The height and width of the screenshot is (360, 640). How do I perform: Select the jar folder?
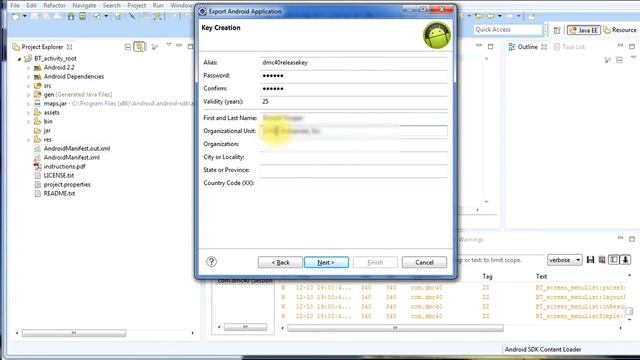point(47,131)
